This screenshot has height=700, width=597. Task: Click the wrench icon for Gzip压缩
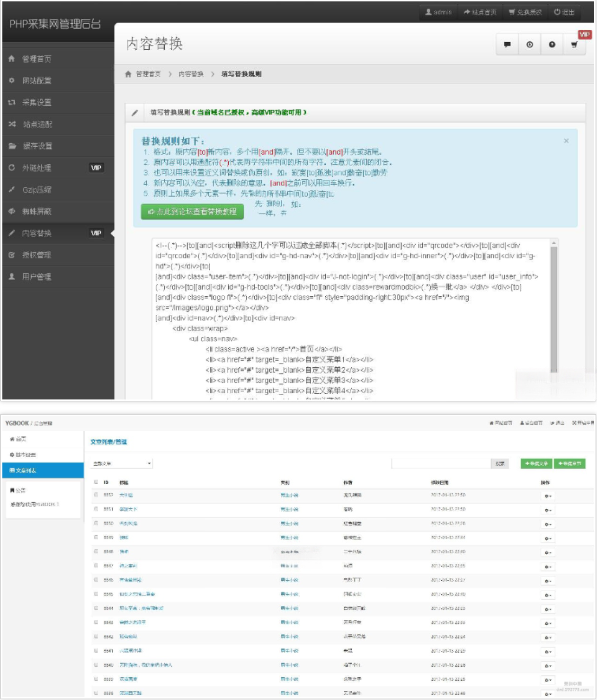click(x=12, y=189)
